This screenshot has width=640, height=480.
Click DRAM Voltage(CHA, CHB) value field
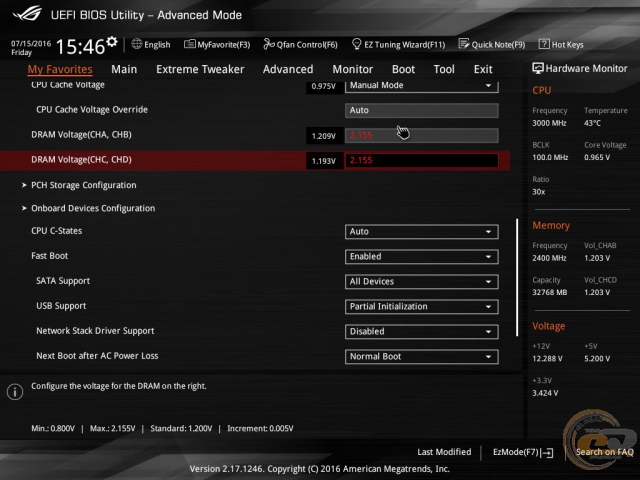pyautogui.click(x=422, y=136)
